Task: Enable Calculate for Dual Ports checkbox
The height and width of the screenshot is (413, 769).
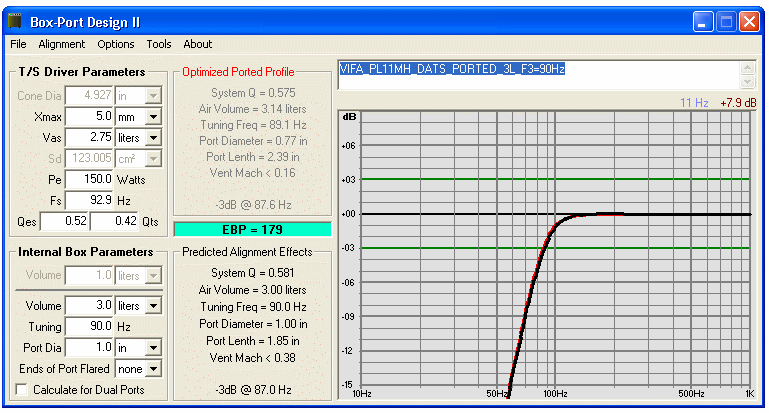Action: [22, 390]
